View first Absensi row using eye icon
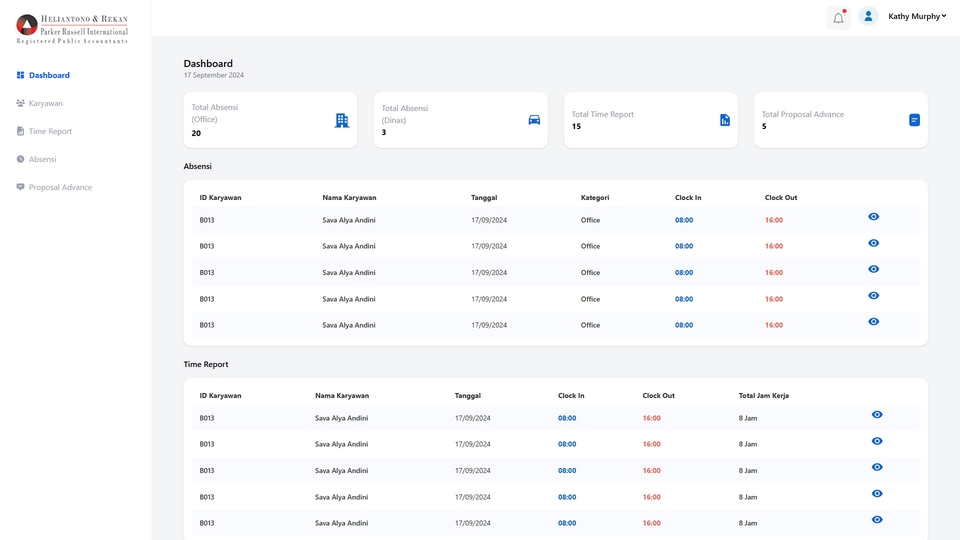This screenshot has width=960, height=540. point(873,217)
